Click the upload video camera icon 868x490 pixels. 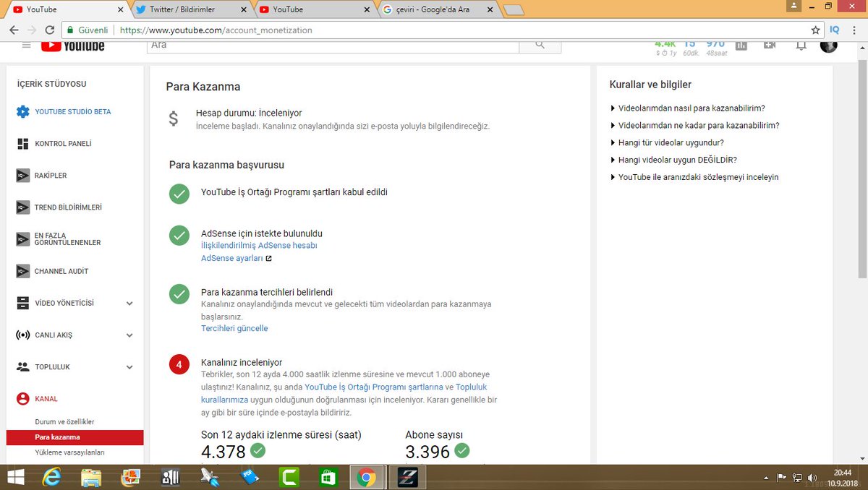tap(770, 46)
